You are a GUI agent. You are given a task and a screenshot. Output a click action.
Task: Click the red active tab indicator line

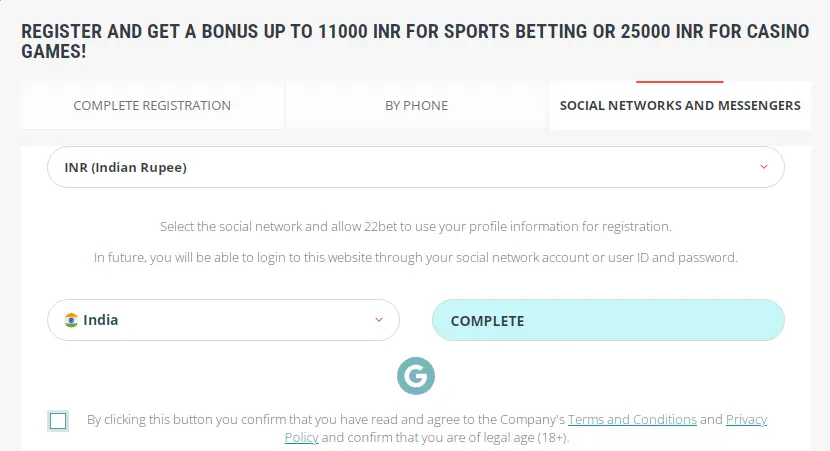click(680, 81)
